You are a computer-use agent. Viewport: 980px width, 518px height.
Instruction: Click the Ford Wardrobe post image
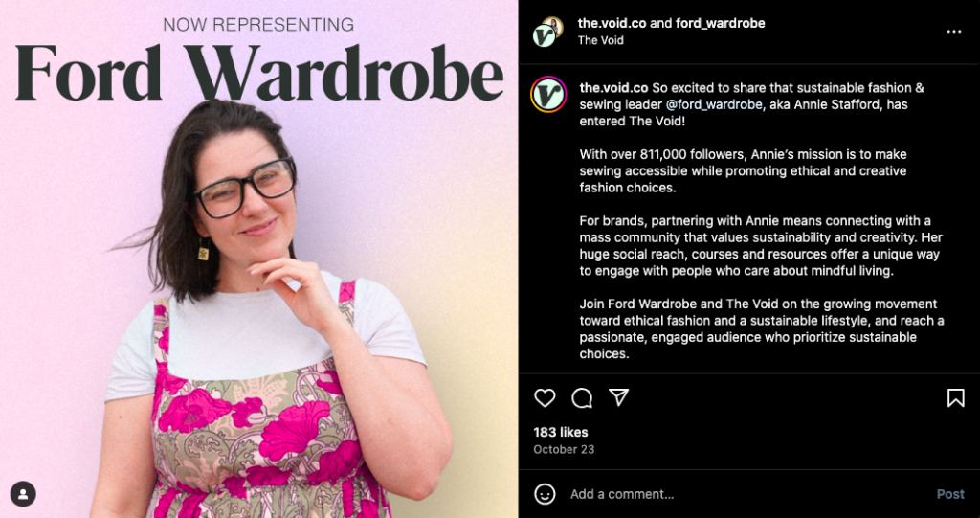point(258,259)
